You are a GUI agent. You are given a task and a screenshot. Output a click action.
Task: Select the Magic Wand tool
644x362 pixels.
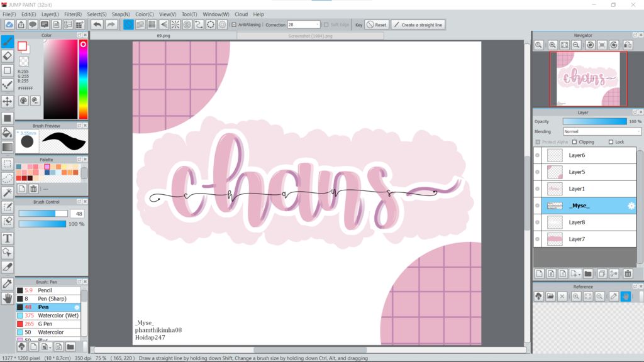tap(8, 192)
